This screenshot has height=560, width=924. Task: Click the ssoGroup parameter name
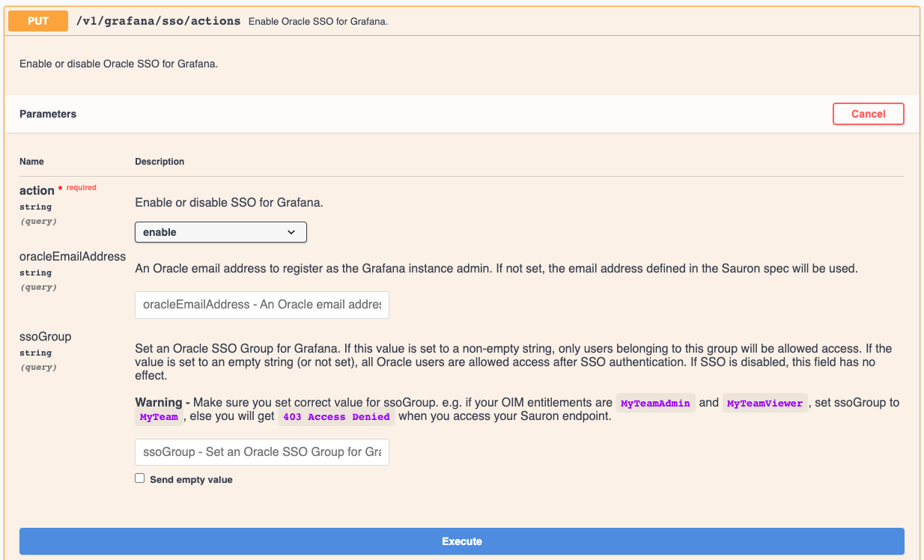point(45,337)
